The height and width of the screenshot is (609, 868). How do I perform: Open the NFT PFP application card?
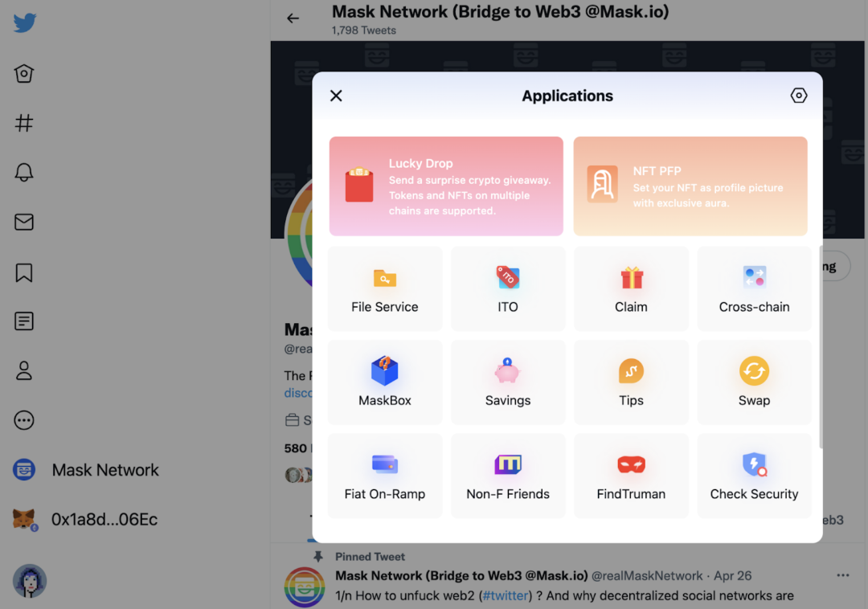(x=690, y=186)
